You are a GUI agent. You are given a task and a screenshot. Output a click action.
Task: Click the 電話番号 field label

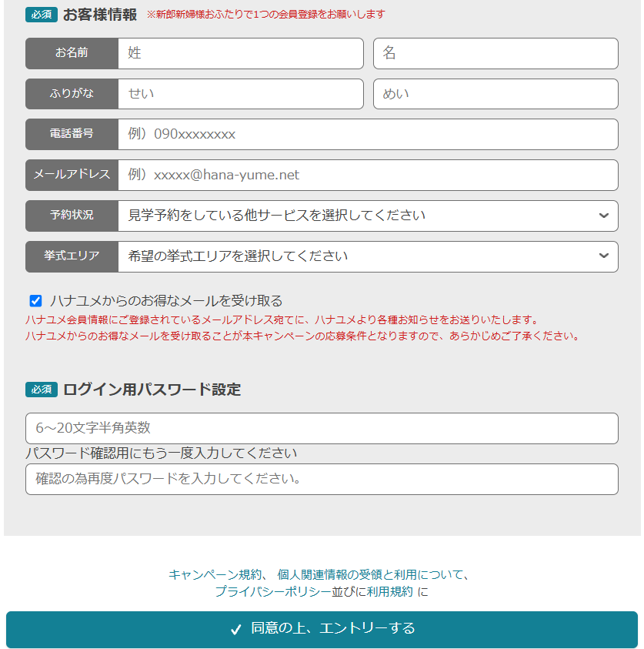(x=72, y=134)
